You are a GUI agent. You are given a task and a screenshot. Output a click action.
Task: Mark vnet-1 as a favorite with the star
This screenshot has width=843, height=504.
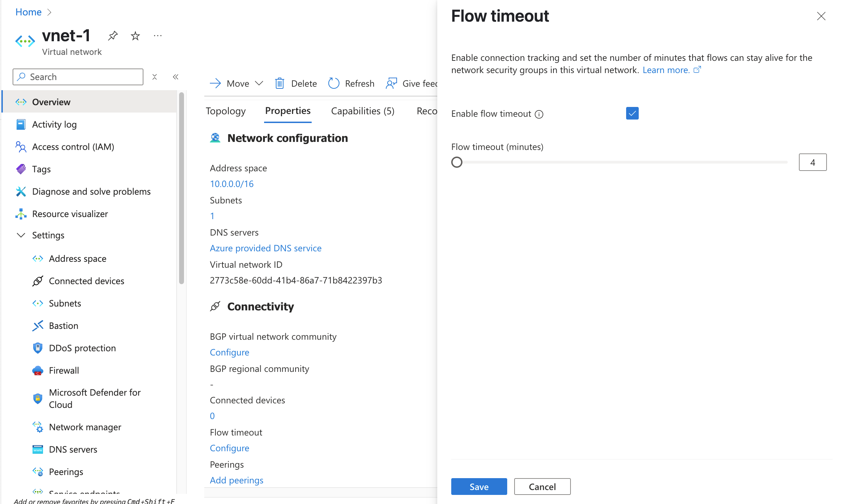(135, 36)
